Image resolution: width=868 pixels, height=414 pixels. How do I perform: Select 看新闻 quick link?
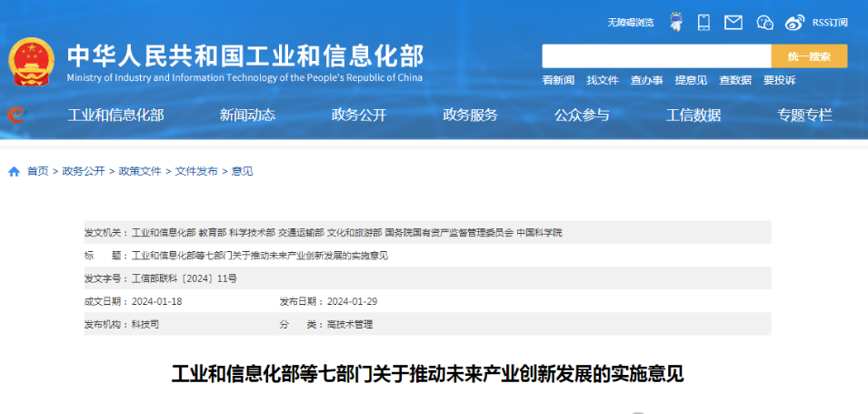click(558, 80)
